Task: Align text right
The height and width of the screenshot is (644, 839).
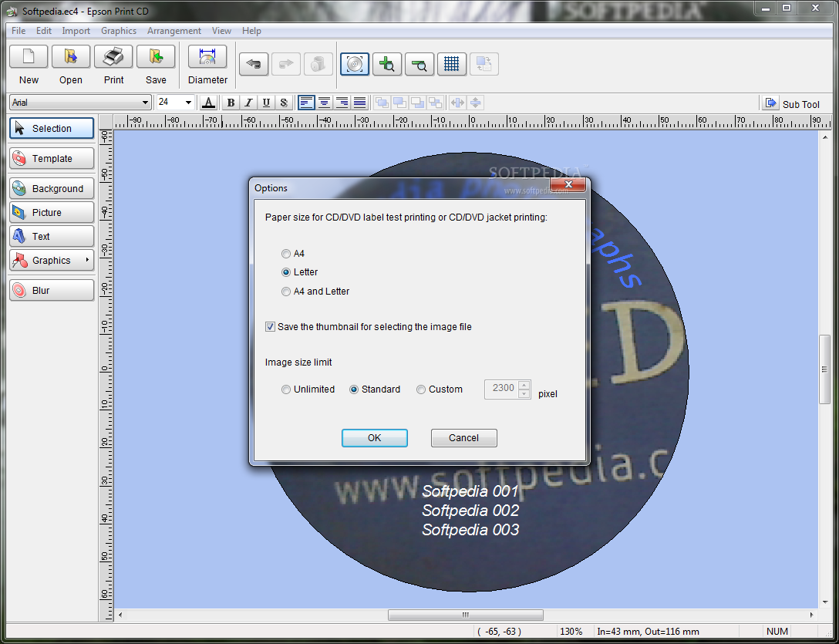Action: click(342, 103)
